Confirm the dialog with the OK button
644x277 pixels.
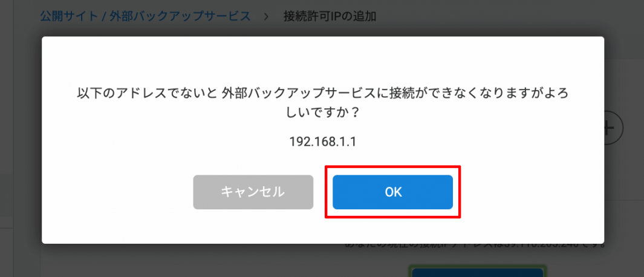392,192
